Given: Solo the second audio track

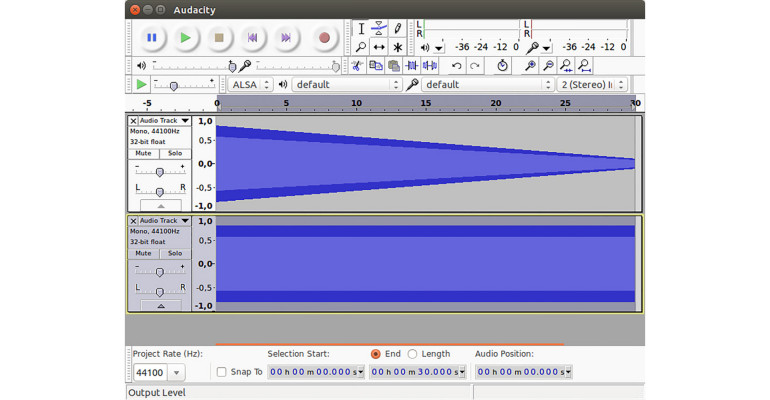Looking at the screenshot, I should [x=175, y=254].
